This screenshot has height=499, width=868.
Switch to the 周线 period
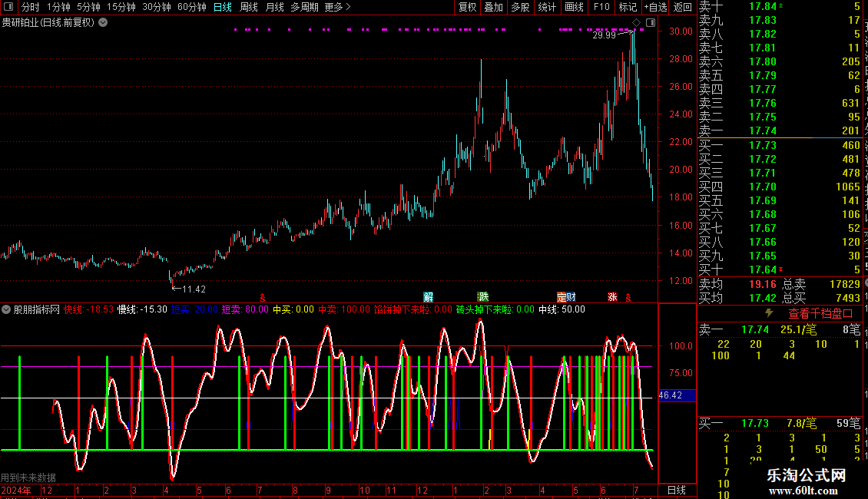coord(249,7)
